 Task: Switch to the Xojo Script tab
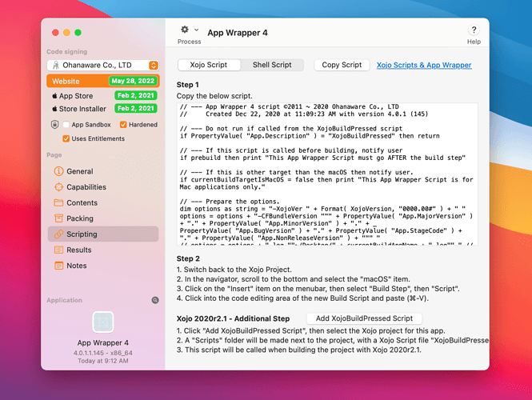(209, 65)
